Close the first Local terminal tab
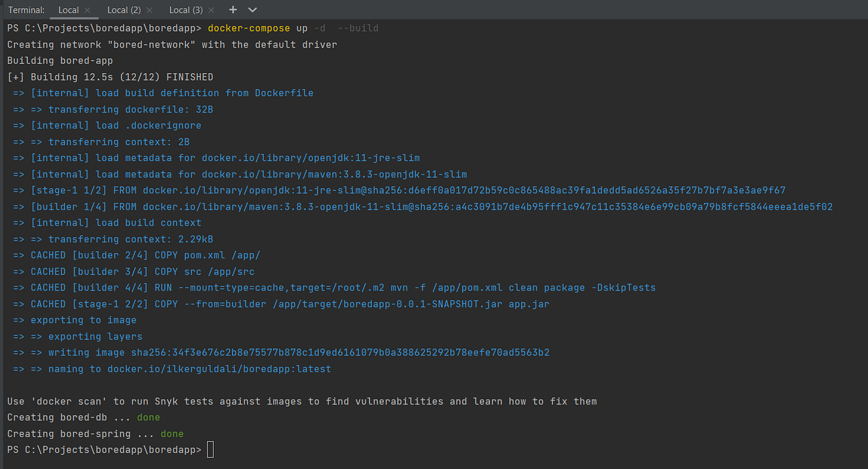The image size is (868, 469). pos(87,10)
